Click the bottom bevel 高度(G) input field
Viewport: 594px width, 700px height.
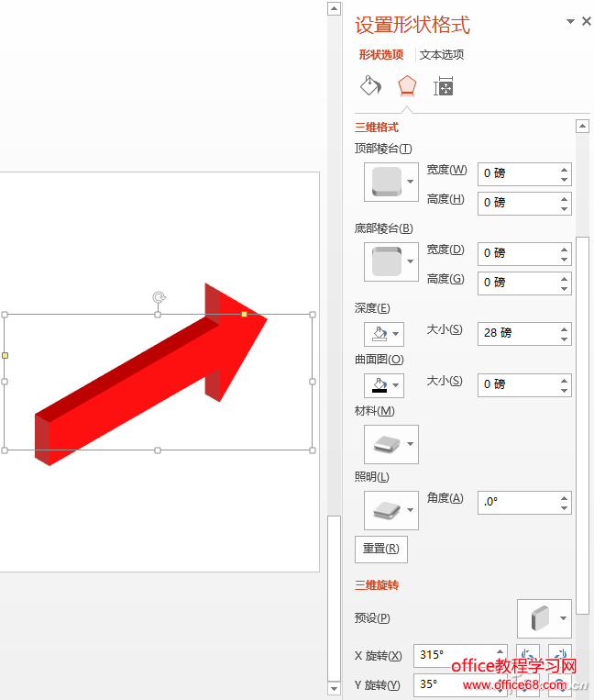pos(518,283)
